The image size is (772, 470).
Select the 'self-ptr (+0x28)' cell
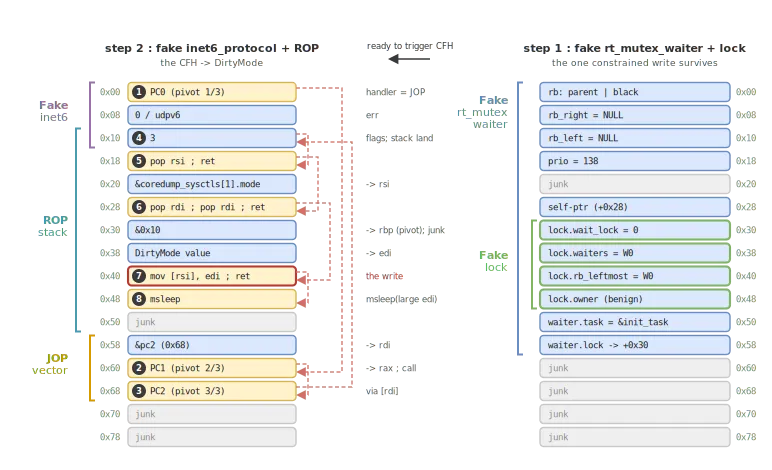[635, 207]
